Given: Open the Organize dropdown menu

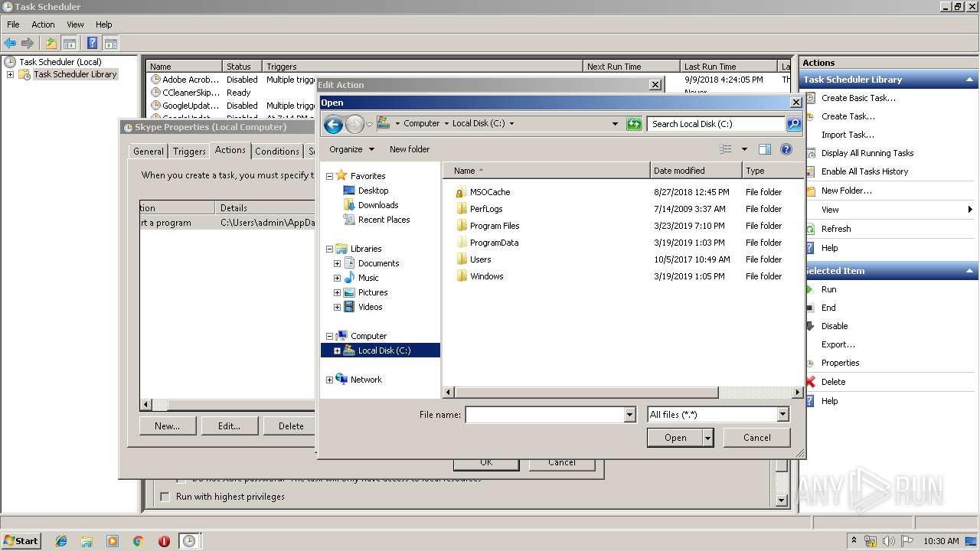Looking at the screenshot, I should 352,149.
